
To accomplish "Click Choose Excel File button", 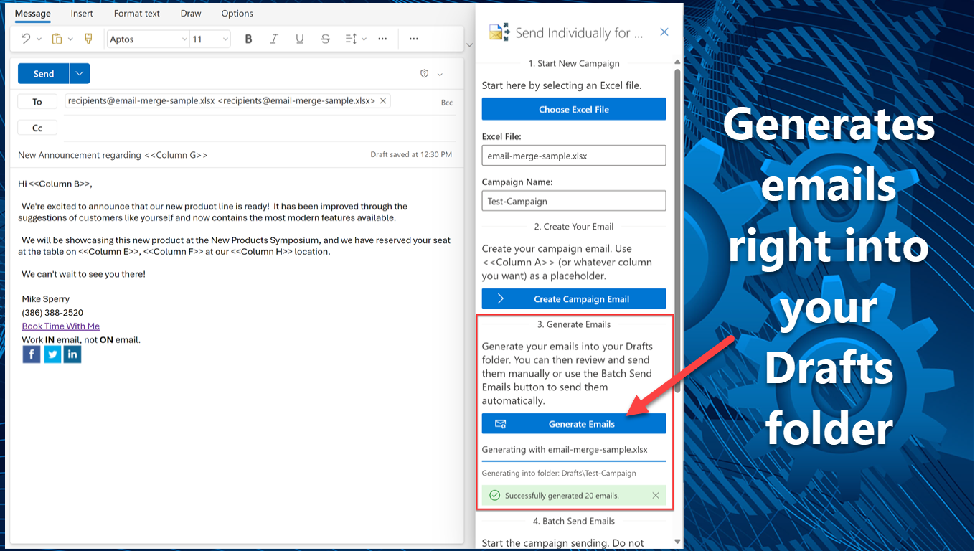I will [x=574, y=110].
